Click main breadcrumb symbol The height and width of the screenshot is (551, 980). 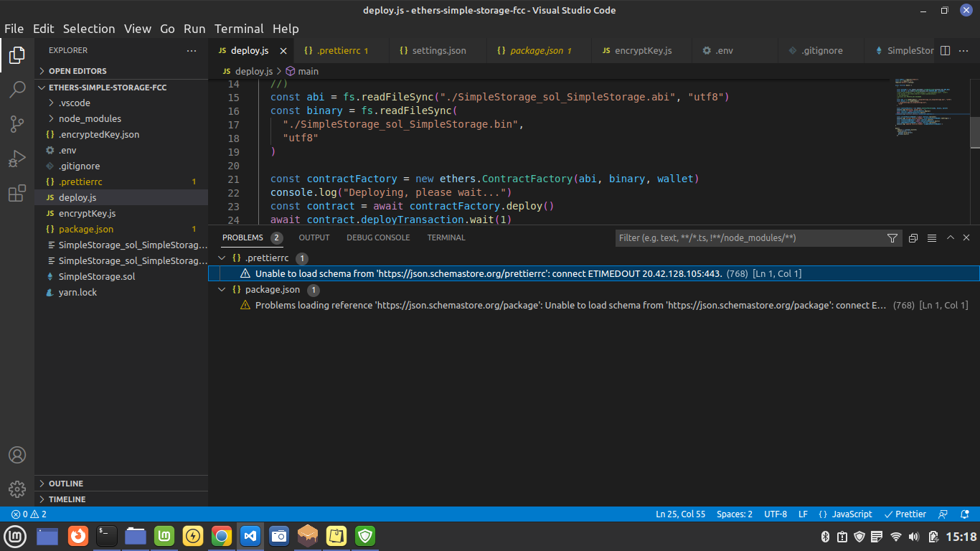coord(302,71)
